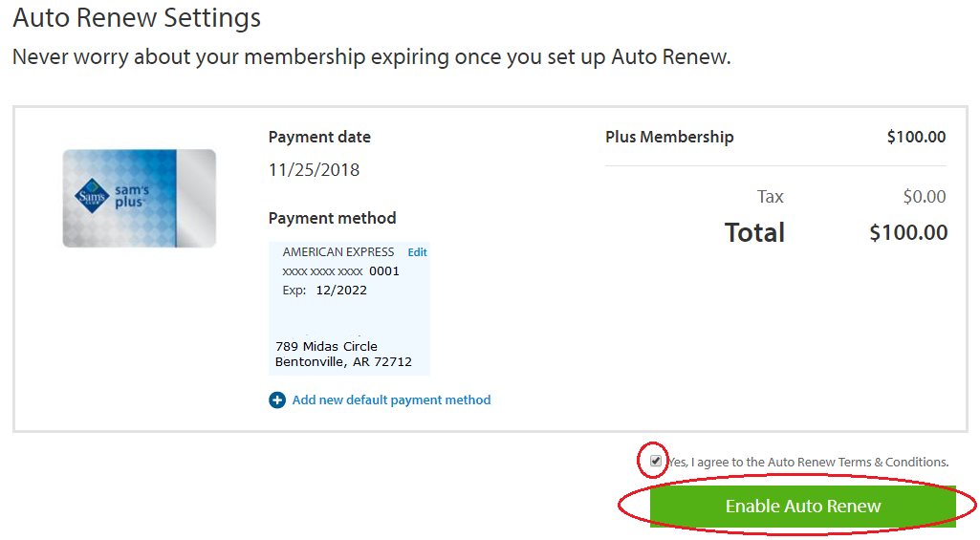
Task: Click the Plus Membership line item label
Action: tap(669, 137)
